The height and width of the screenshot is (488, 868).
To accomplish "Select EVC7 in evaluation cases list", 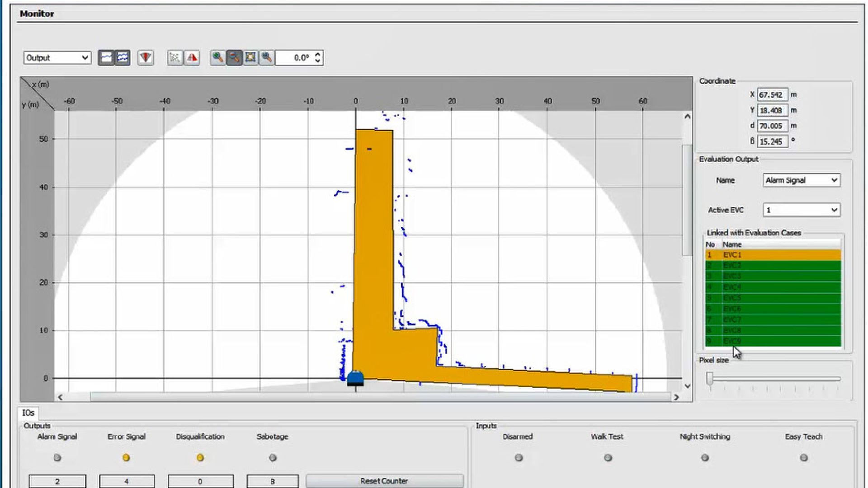I will coord(773,320).
